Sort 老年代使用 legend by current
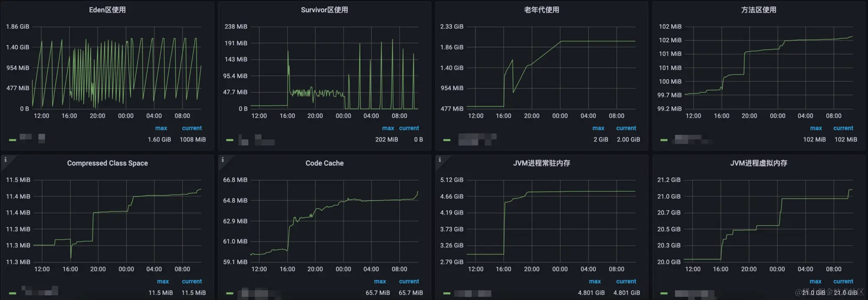This screenshot has height=300, width=868. coord(626,128)
